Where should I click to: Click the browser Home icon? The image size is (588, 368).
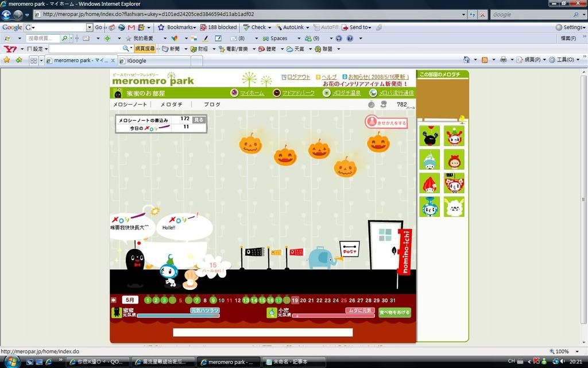466,60
